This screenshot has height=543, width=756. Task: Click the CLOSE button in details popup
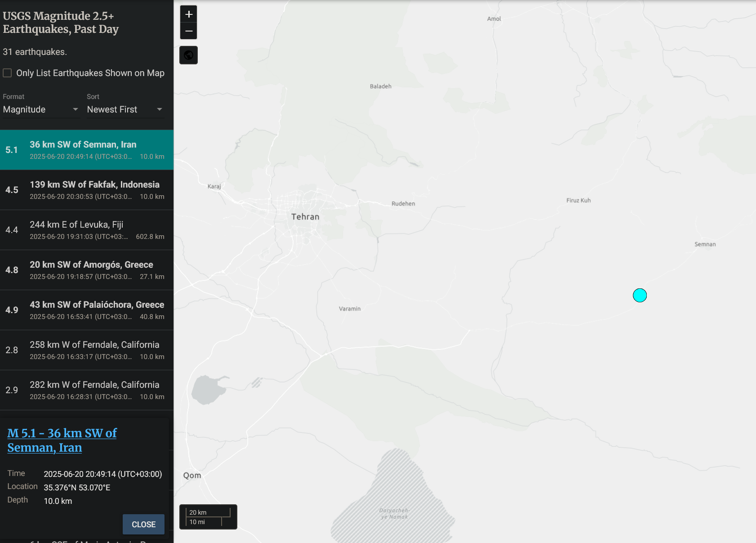pos(143,524)
